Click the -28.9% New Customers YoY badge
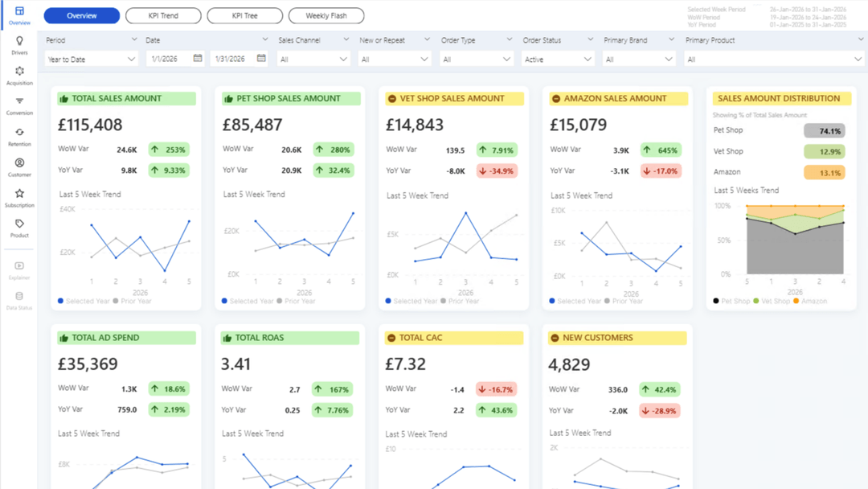The image size is (868, 489). pyautogui.click(x=659, y=411)
